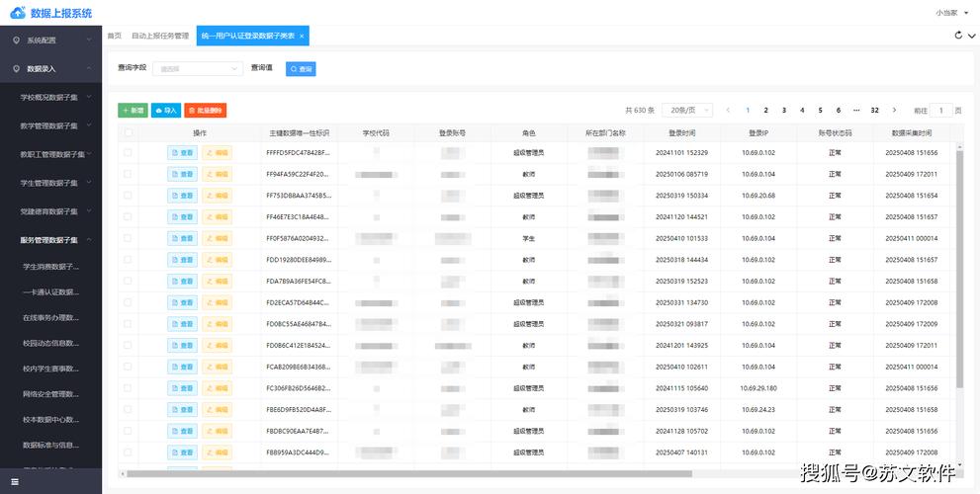Check the row checkbox for FFFFD5FDC47842BF
This screenshot has height=494, width=980.
pos(128,153)
